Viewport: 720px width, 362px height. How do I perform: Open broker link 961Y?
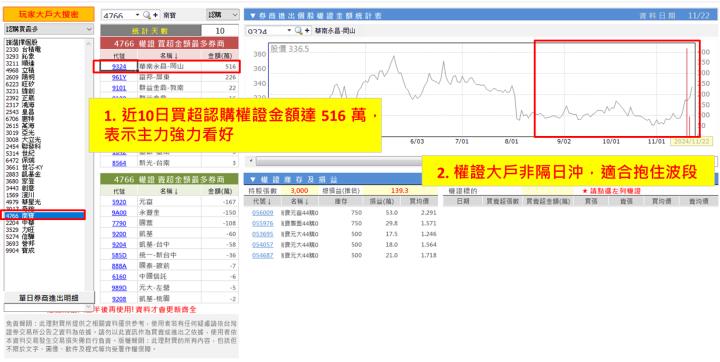pos(119,77)
